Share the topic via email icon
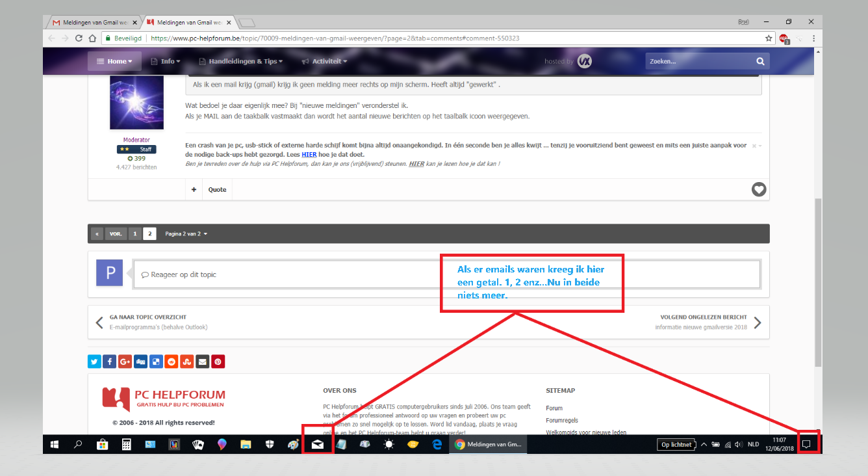This screenshot has width=868, height=476. pos(203,362)
